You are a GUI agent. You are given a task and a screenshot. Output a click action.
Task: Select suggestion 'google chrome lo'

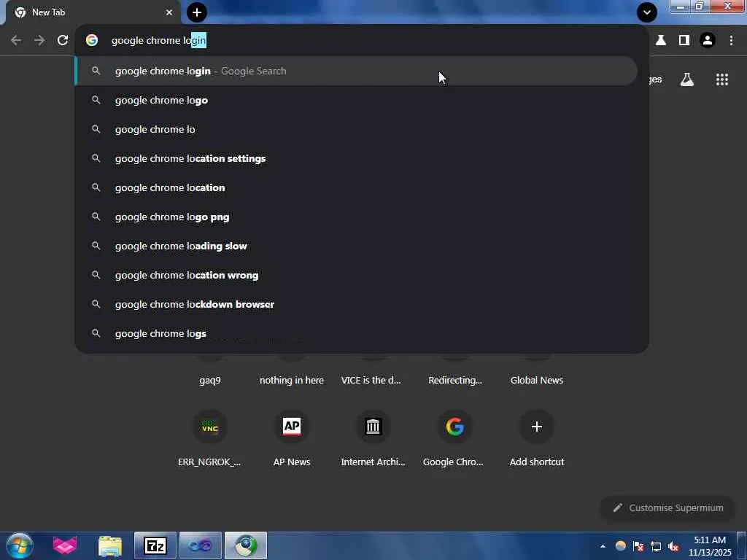[x=356, y=129]
